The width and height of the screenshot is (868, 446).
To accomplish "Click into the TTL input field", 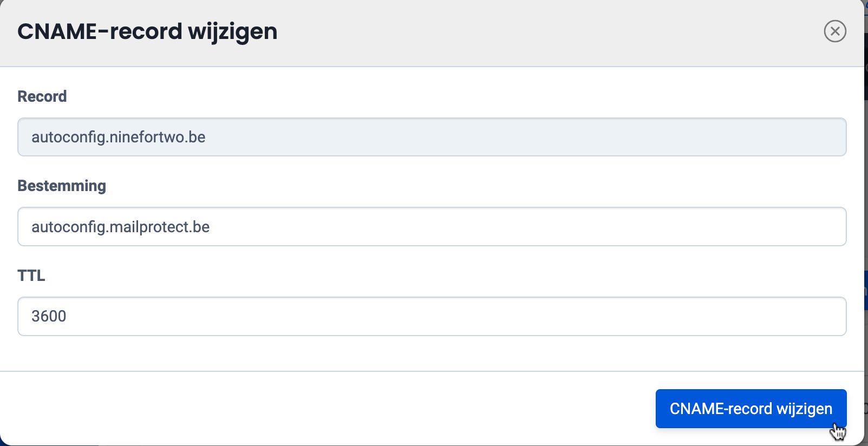I will point(432,316).
